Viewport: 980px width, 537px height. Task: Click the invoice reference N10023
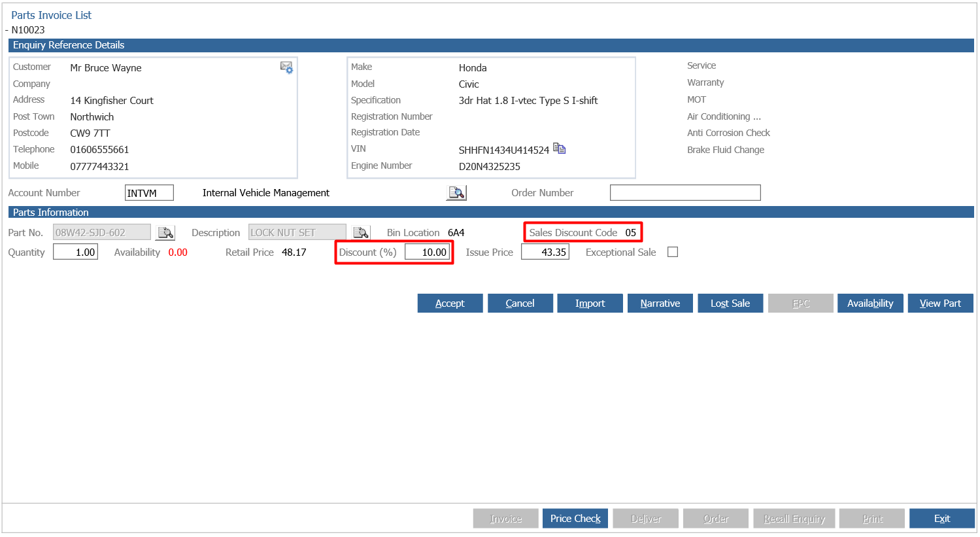[x=28, y=30]
